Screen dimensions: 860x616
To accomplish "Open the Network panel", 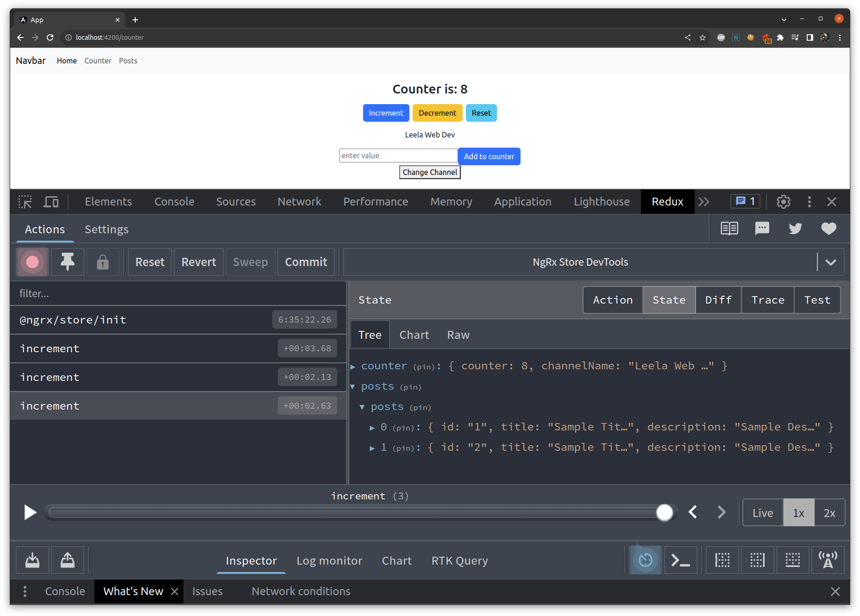I will pyautogui.click(x=299, y=201).
